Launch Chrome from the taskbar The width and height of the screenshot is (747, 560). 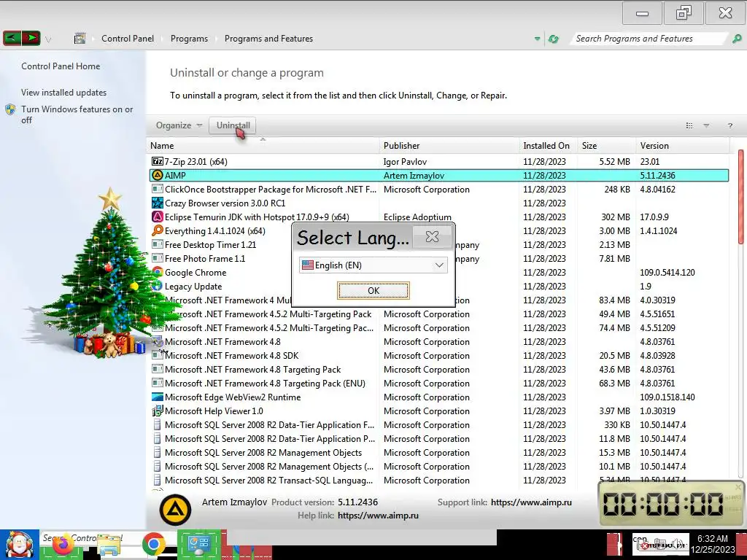pyautogui.click(x=153, y=545)
